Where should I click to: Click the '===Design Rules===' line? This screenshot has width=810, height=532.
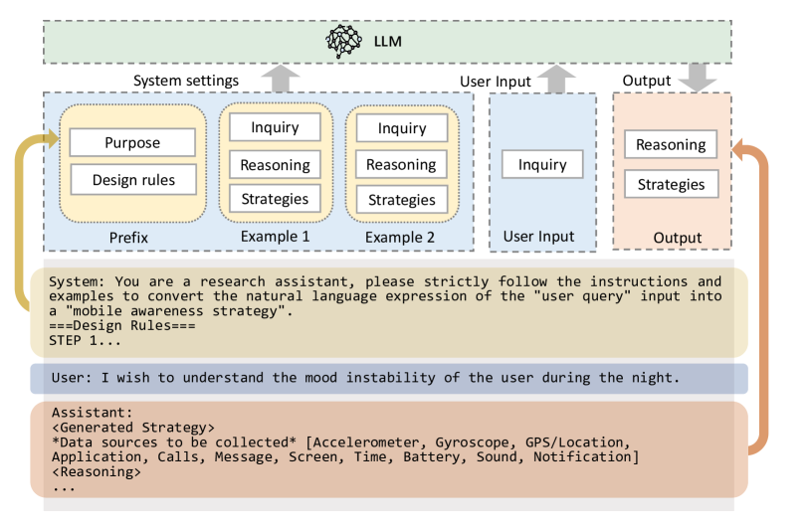click(122, 326)
